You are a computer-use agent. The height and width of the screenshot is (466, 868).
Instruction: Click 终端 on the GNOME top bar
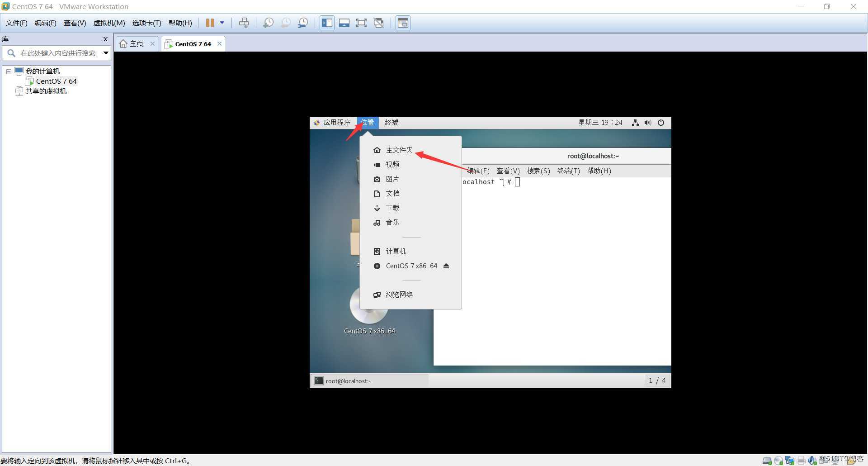(392, 123)
